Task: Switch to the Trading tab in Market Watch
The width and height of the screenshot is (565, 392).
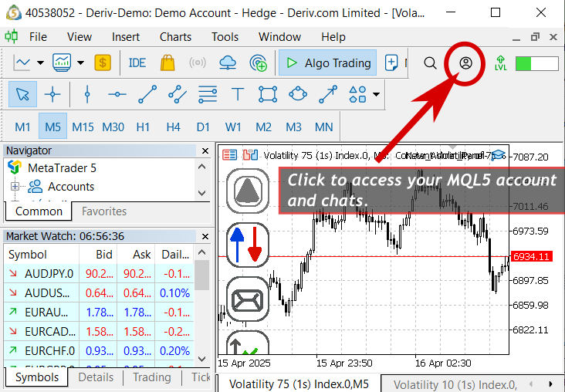Action: (x=152, y=377)
